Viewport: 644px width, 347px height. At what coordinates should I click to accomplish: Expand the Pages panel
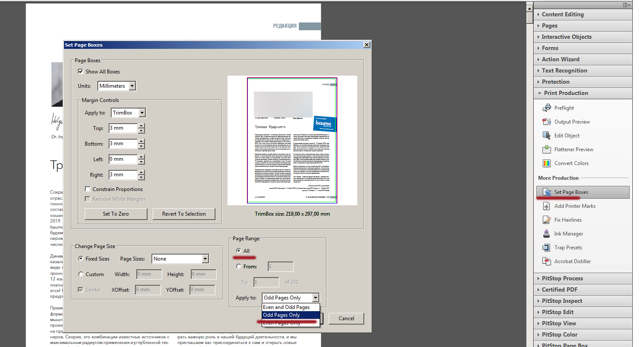(x=583, y=25)
